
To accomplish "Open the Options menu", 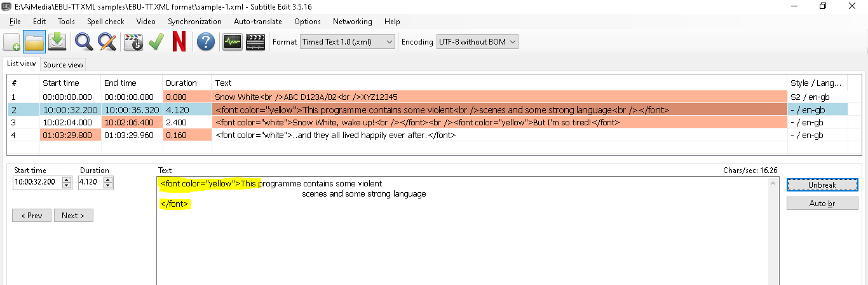I will [x=308, y=21].
